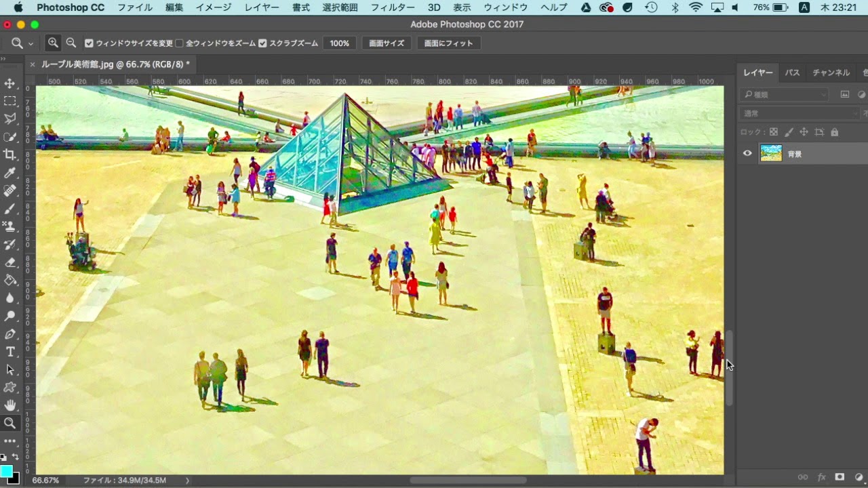Click the cyan foreground color swatch
The image size is (868, 488).
click(6, 470)
